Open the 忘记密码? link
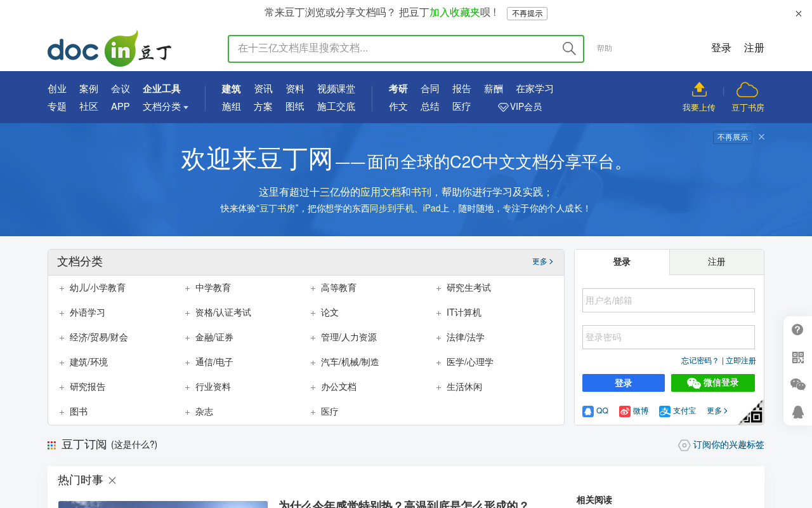The image size is (812, 508). 700,361
